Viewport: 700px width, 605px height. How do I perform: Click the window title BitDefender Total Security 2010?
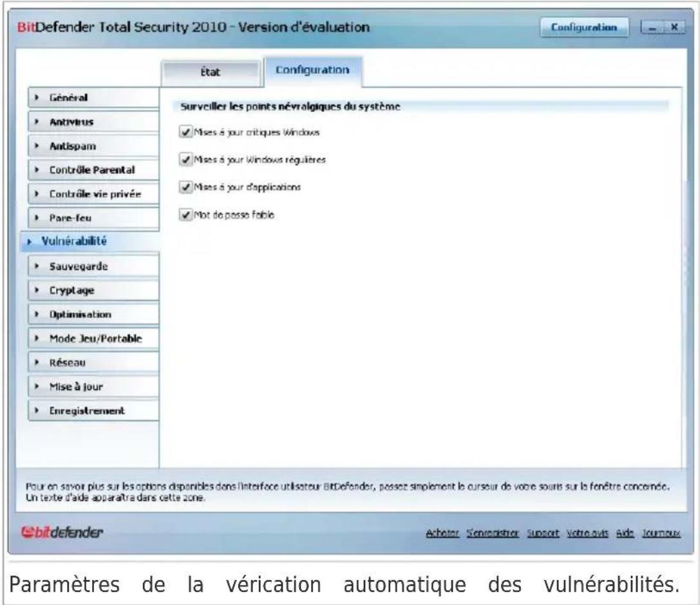click(193, 27)
